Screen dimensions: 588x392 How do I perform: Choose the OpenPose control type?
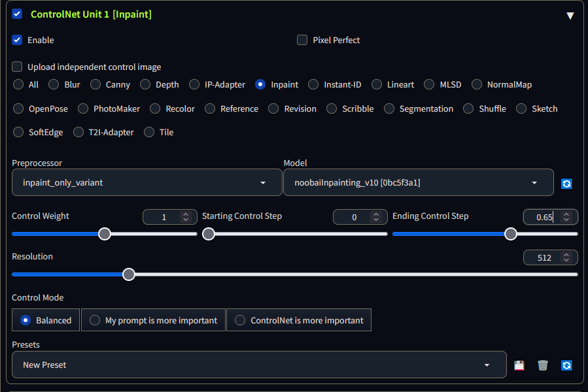tap(18, 108)
